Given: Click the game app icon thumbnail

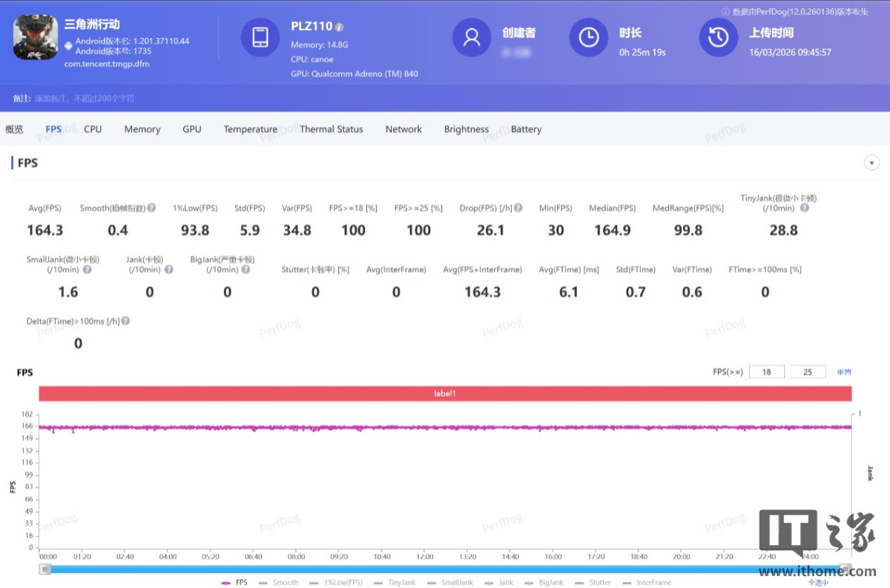Looking at the screenshot, I should coord(36,38).
